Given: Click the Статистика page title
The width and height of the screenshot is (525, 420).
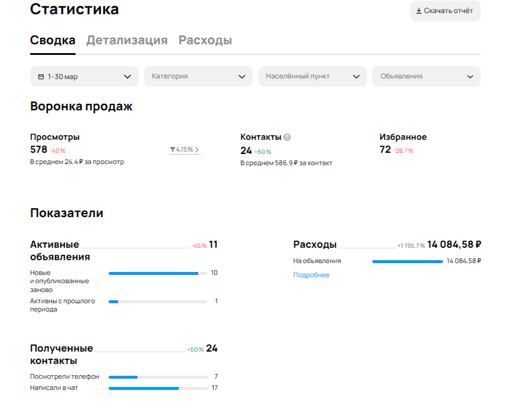Looking at the screenshot, I should click(74, 9).
